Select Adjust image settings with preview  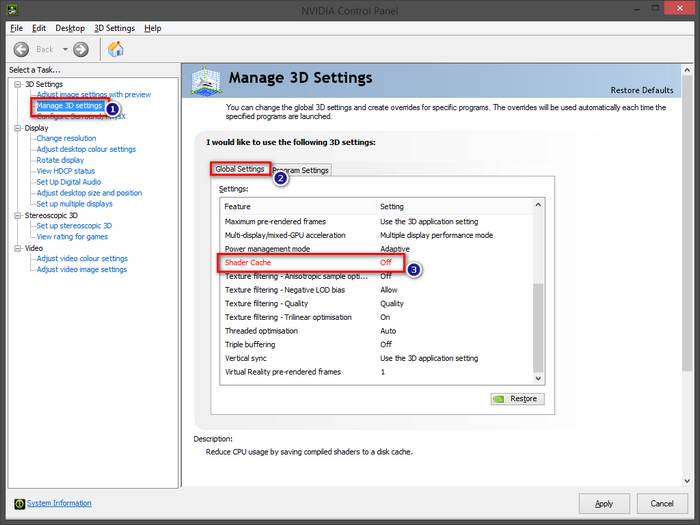pyautogui.click(x=94, y=95)
